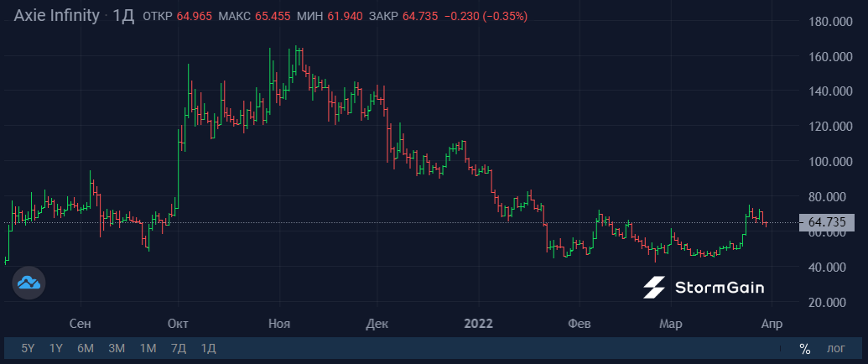Click the 20.000 price axis label
The image size is (868, 364).
click(829, 303)
